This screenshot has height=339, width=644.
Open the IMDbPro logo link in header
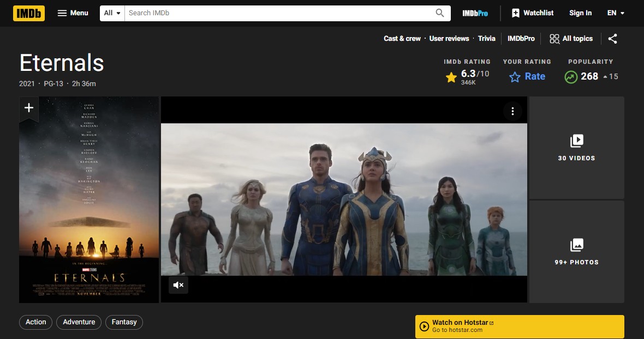475,13
